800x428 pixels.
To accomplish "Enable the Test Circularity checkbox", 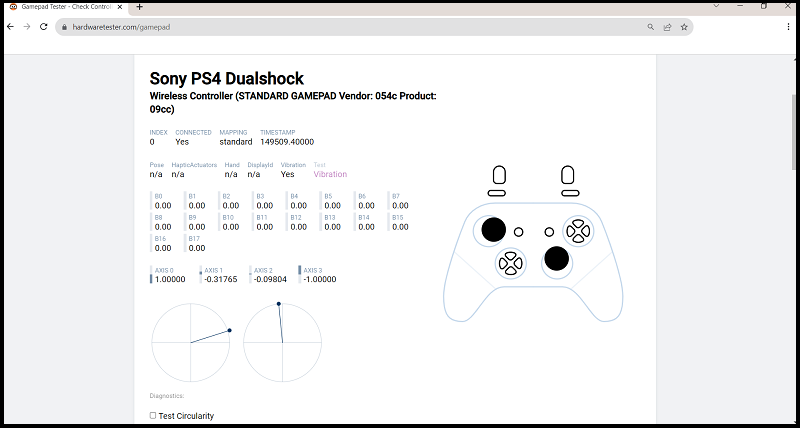I will click(x=153, y=415).
